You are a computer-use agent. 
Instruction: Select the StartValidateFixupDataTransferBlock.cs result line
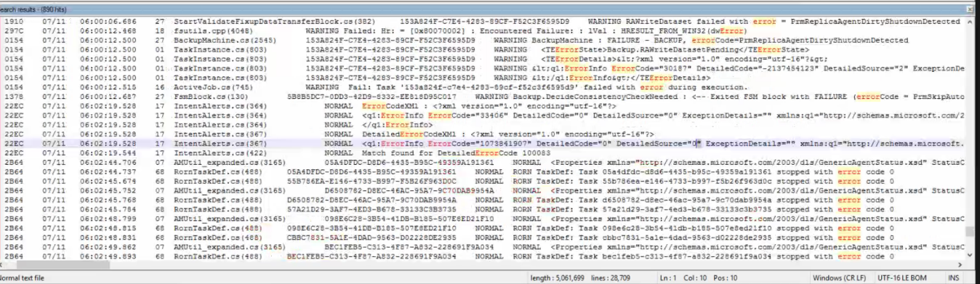[483, 23]
